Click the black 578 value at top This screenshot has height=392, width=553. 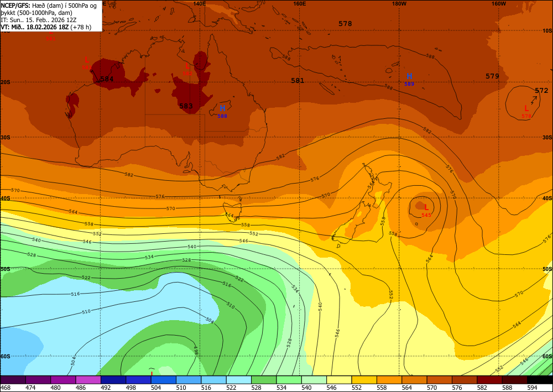[x=345, y=24]
